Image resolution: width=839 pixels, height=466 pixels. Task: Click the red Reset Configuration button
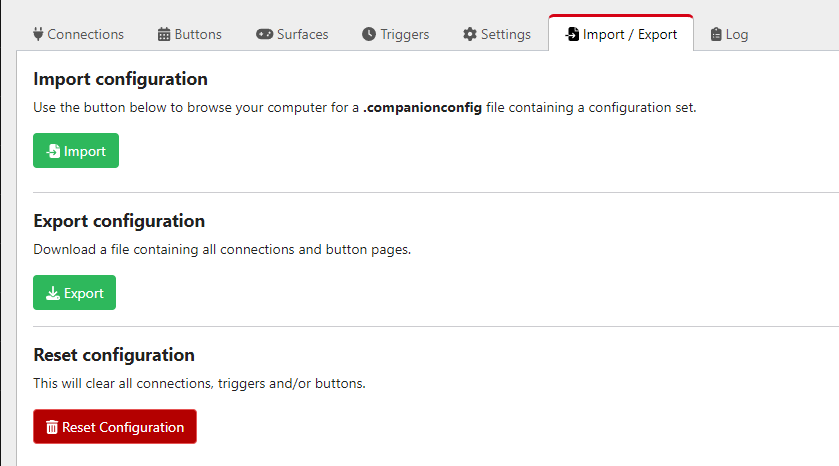click(115, 426)
